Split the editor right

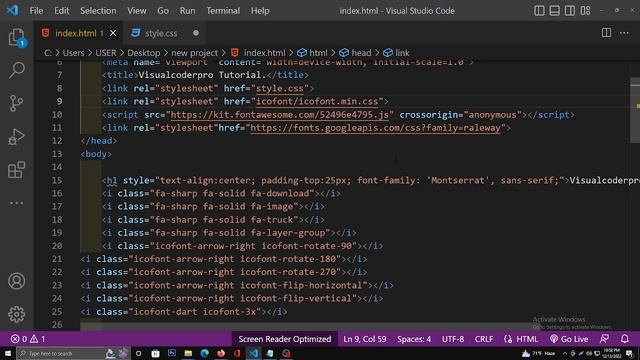(607, 33)
